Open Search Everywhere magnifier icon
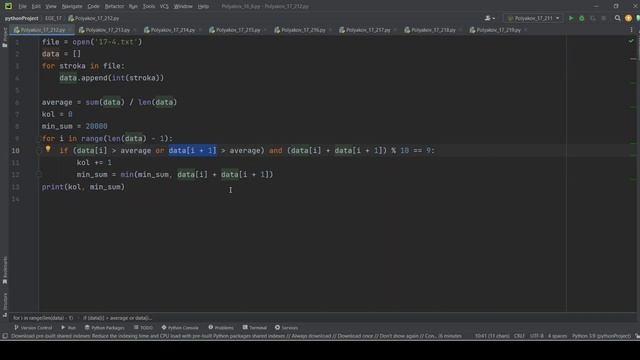Viewport: 640px width, 360px height. click(x=618, y=18)
